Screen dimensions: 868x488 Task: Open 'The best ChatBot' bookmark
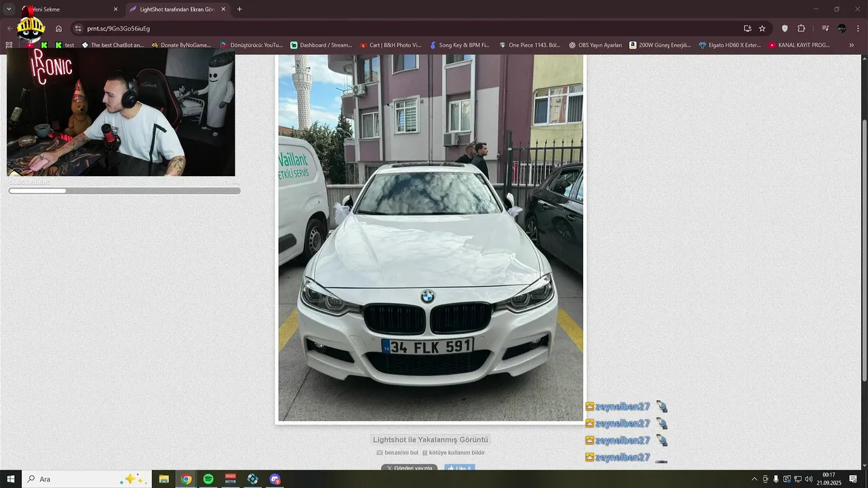pyautogui.click(x=113, y=45)
